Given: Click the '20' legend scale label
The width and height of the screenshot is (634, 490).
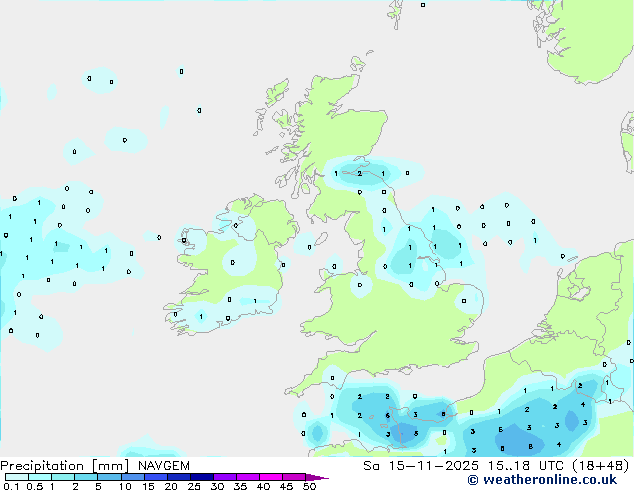Looking at the screenshot, I should click(x=171, y=486).
